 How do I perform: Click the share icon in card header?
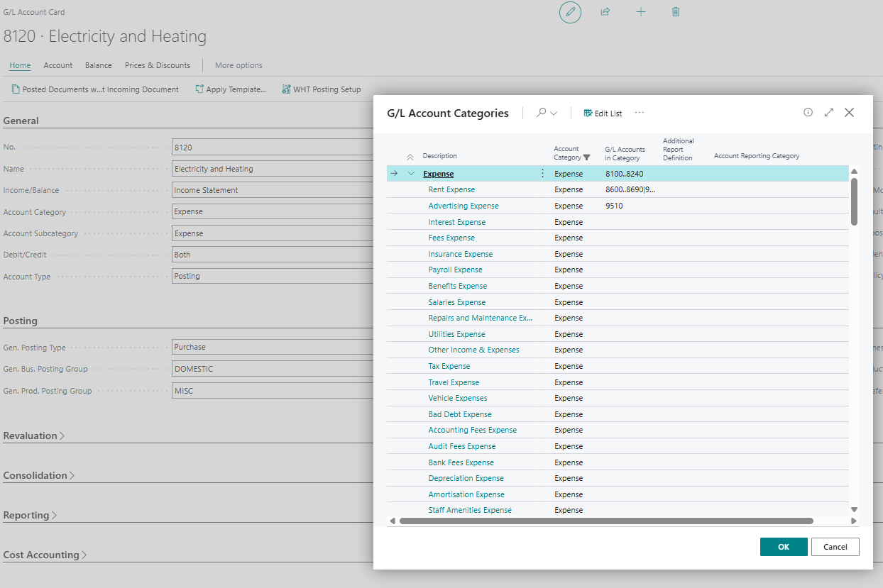click(605, 12)
